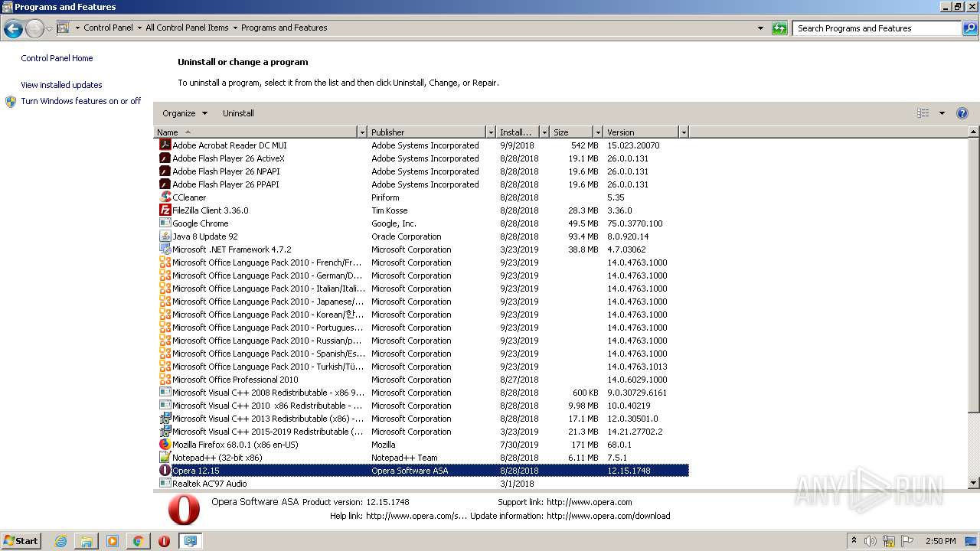Click the Search Programs and Features field
Image resolution: width=980 pixels, height=551 pixels.
pyautogui.click(x=877, y=28)
